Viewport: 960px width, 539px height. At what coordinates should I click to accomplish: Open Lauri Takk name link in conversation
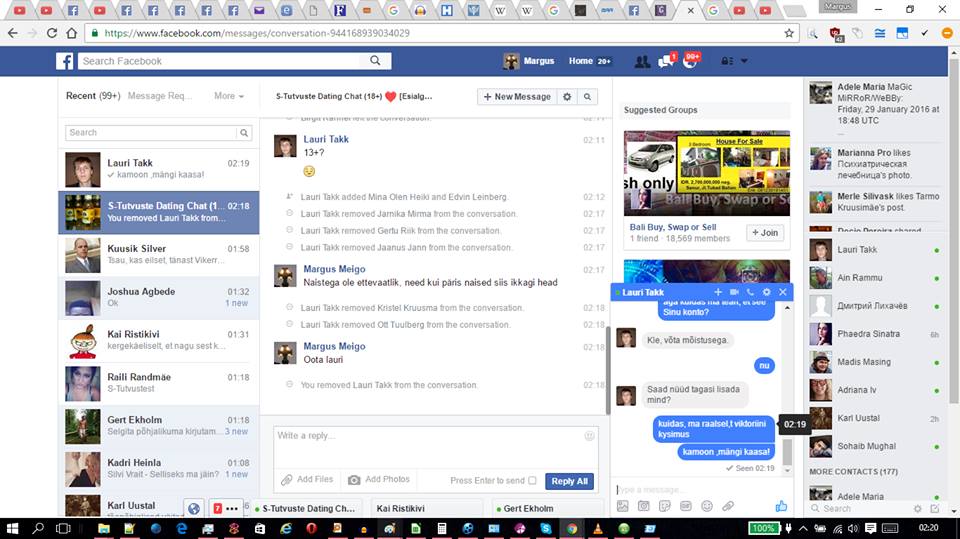point(326,139)
